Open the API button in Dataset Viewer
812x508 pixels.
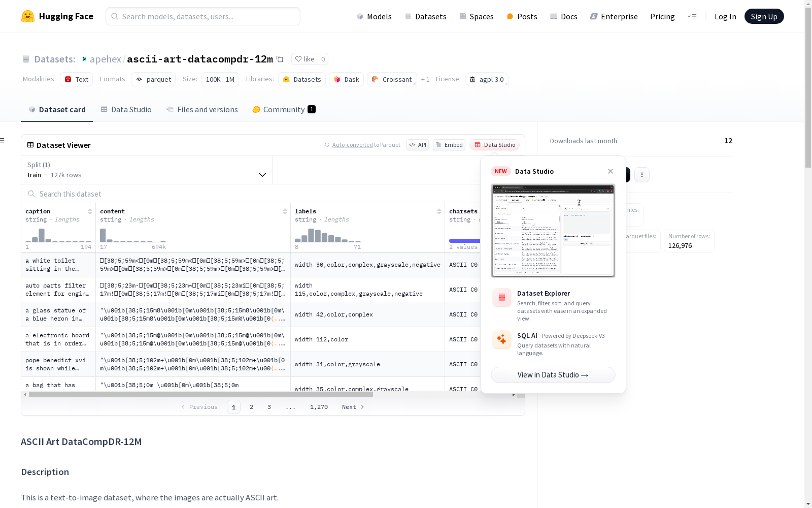coord(418,145)
